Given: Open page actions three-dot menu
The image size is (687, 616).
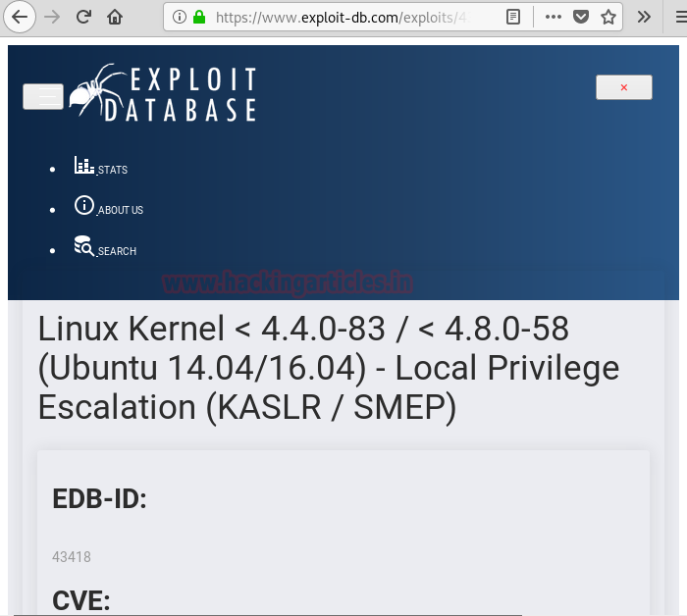Looking at the screenshot, I should click(x=553, y=17).
